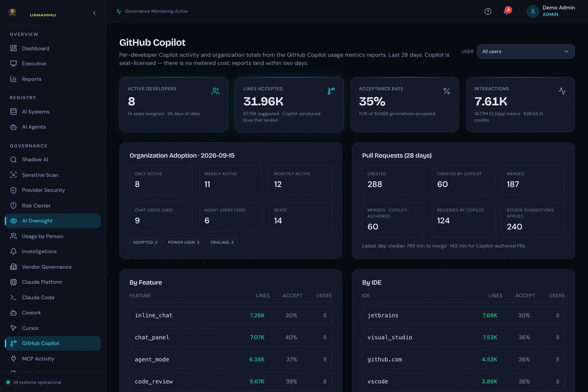Click the Lines Accepted branch icon
This screenshot has height=392, width=588.
click(x=331, y=91)
